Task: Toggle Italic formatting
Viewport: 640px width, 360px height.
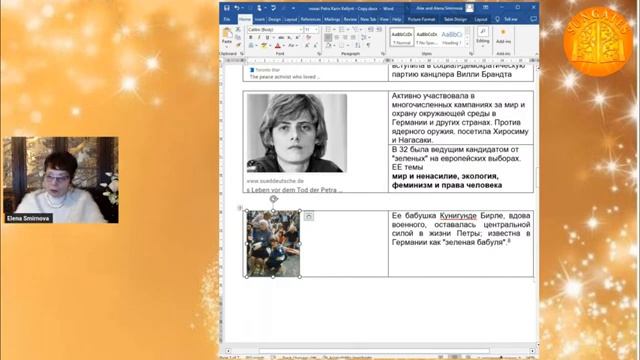Action: pyautogui.click(x=259, y=37)
